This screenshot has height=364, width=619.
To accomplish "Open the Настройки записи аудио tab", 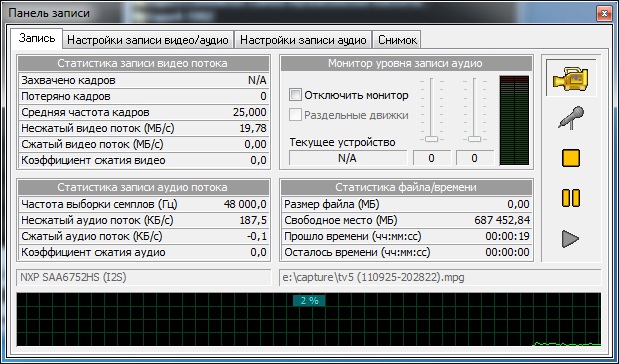I will coord(303,40).
